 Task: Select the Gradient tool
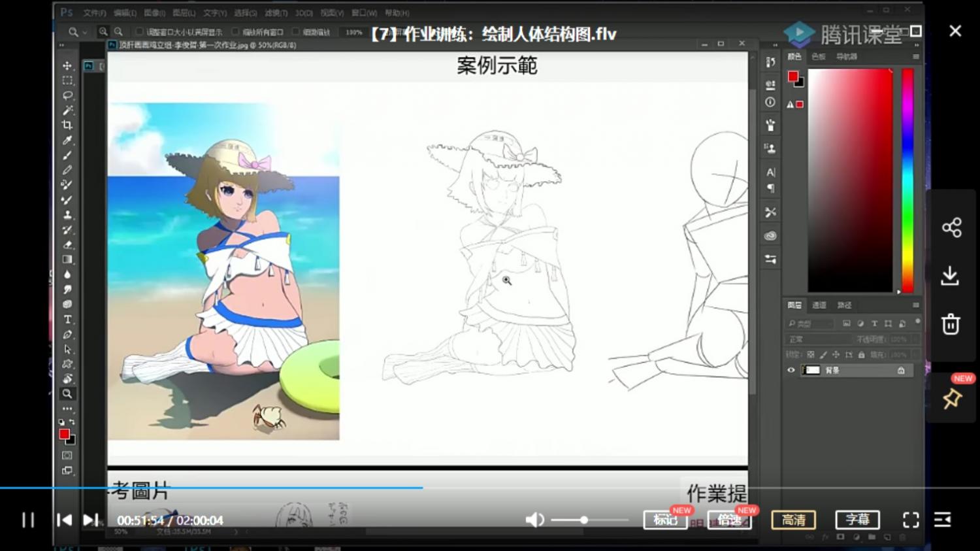point(67,259)
